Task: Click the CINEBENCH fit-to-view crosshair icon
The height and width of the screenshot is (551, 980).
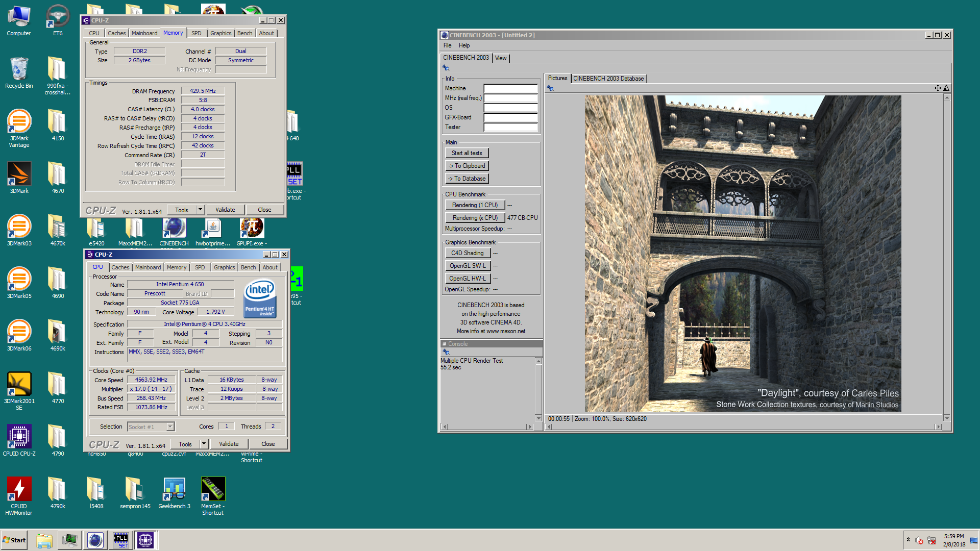Action: coord(938,88)
